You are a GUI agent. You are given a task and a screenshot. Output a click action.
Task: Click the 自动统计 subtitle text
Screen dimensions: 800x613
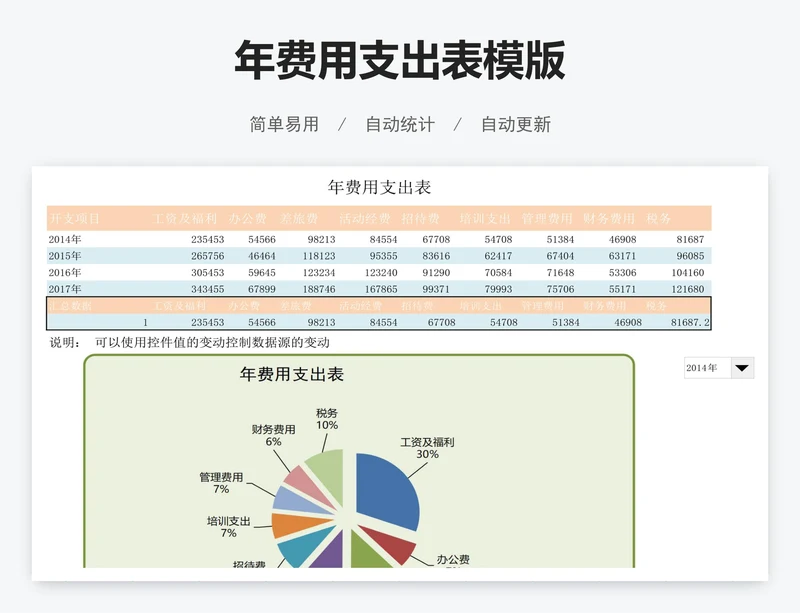pyautogui.click(x=400, y=124)
